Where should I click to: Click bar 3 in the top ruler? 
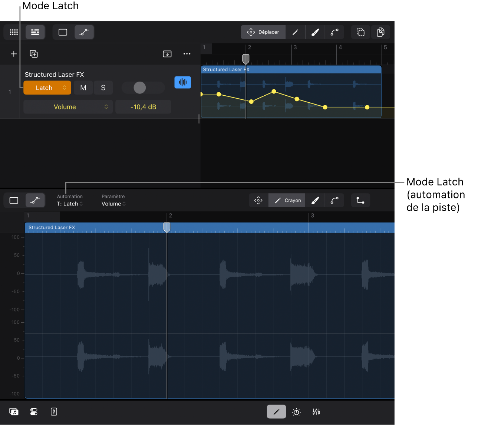[295, 47]
